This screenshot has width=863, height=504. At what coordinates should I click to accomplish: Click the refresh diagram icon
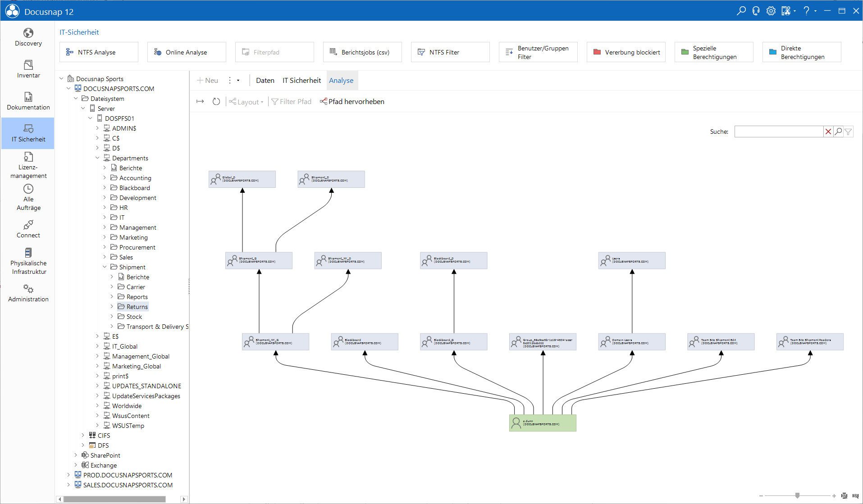click(216, 102)
